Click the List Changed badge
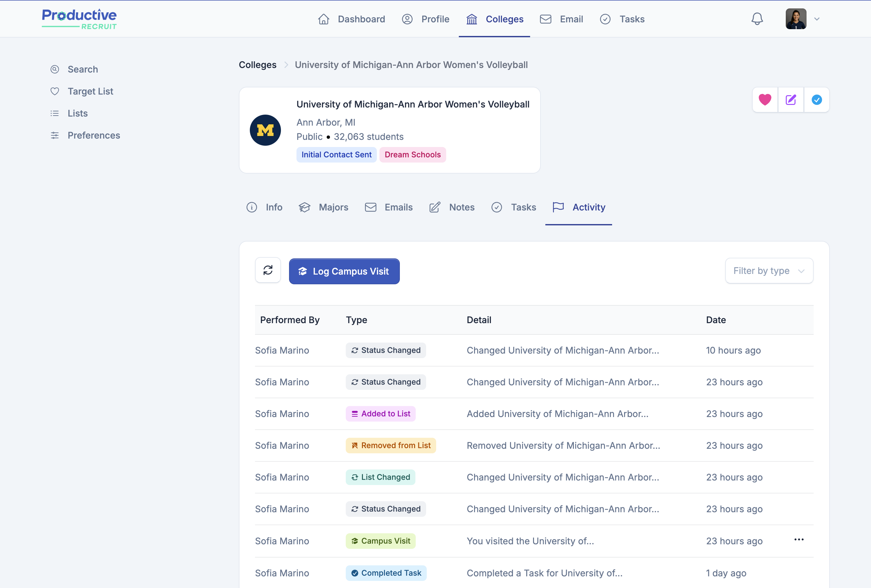Image resolution: width=871 pixels, height=588 pixels. [380, 477]
